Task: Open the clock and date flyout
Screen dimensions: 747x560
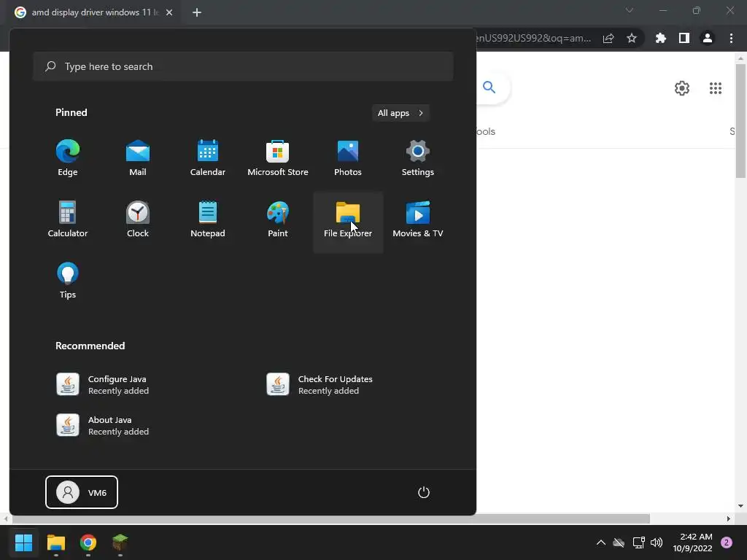Action: 693,542
